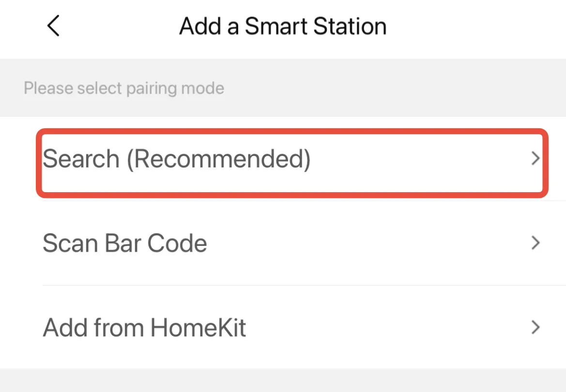The width and height of the screenshot is (566, 392).
Task: Choose the Add from HomeKit option
Action: (144, 328)
